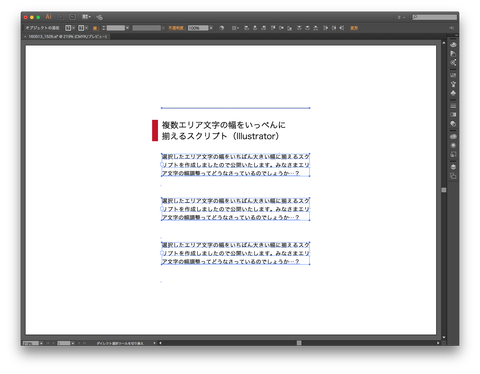Expand the fill color swatch dropdown arrow
Viewport: 480px width, 374px height.
73,28
